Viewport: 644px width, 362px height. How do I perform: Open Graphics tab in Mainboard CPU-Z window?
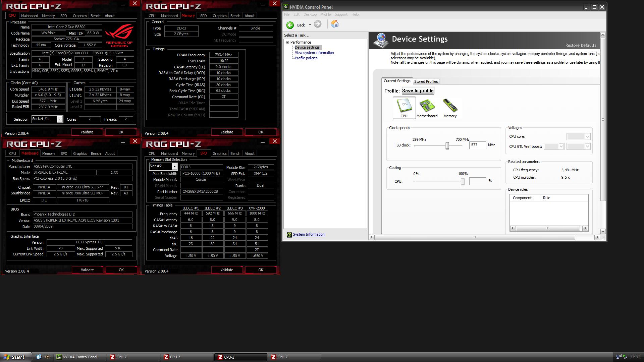(80, 154)
